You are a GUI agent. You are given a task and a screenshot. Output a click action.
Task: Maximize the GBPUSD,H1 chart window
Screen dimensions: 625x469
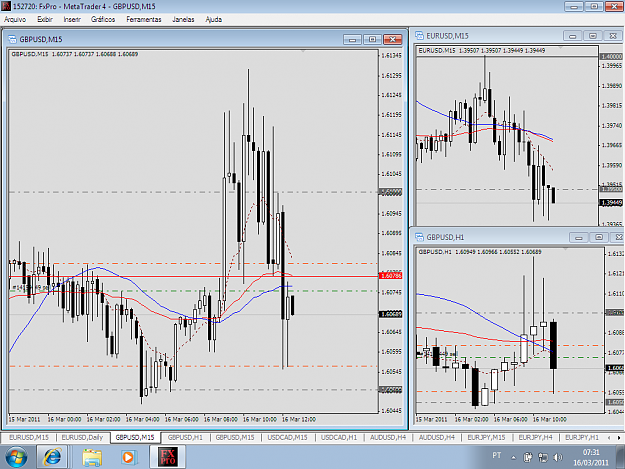(x=599, y=237)
